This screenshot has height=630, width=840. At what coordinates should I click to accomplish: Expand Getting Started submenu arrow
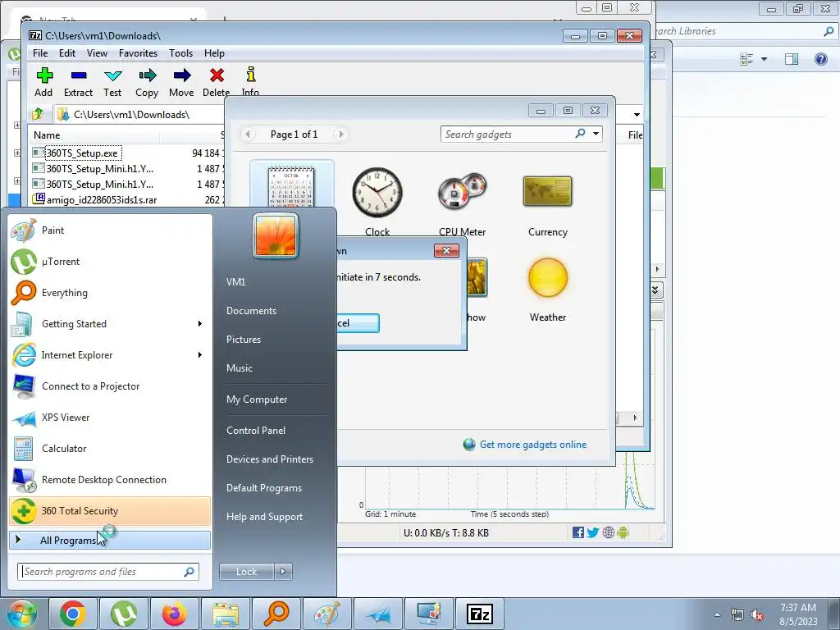point(200,323)
